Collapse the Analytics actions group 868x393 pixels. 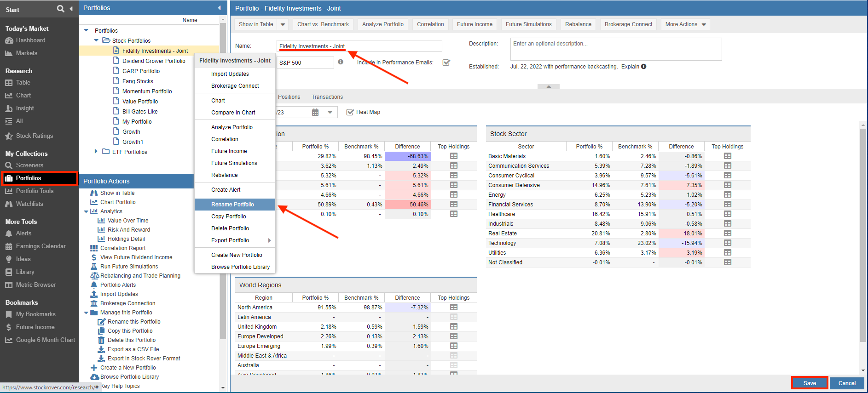[86, 211]
